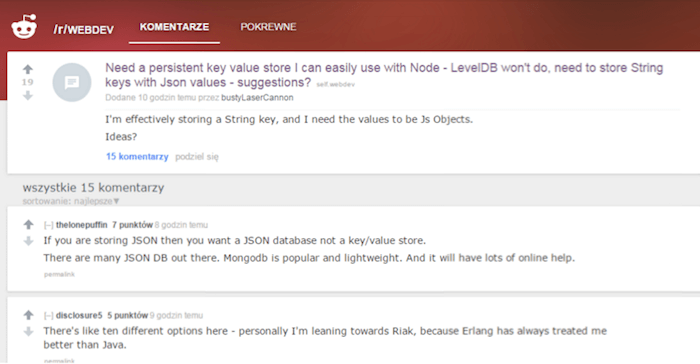Viewport: 700px width, 364px height.
Task: Upvote thelonepuffin's comment
Action: [x=29, y=224]
